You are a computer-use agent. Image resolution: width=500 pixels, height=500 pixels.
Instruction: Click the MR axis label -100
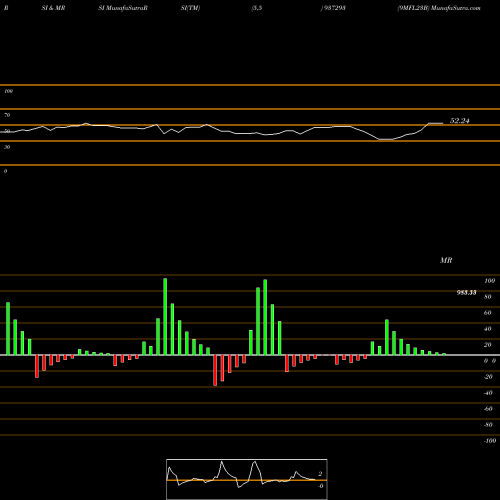pos(490,441)
